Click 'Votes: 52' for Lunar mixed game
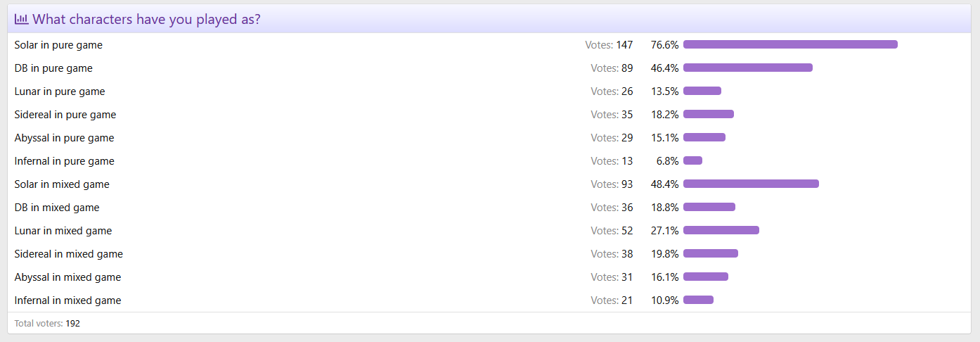Screen dimensions: 980x342 (612, 231)
